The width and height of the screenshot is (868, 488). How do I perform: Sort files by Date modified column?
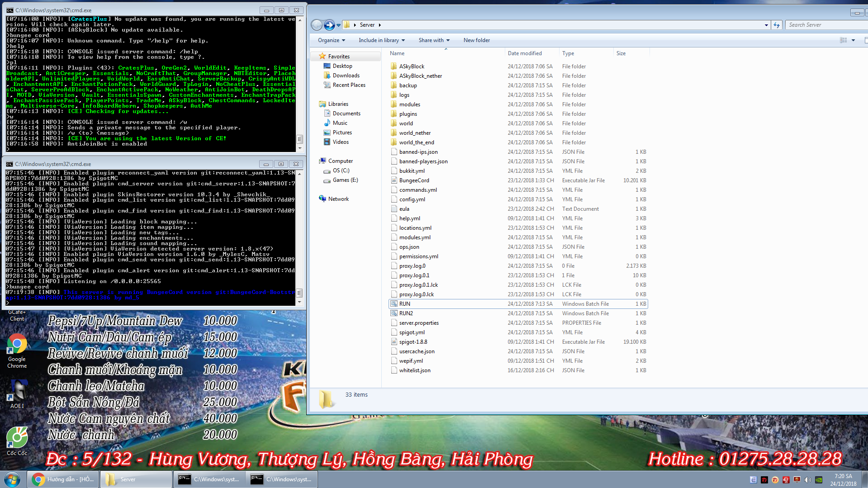point(525,53)
